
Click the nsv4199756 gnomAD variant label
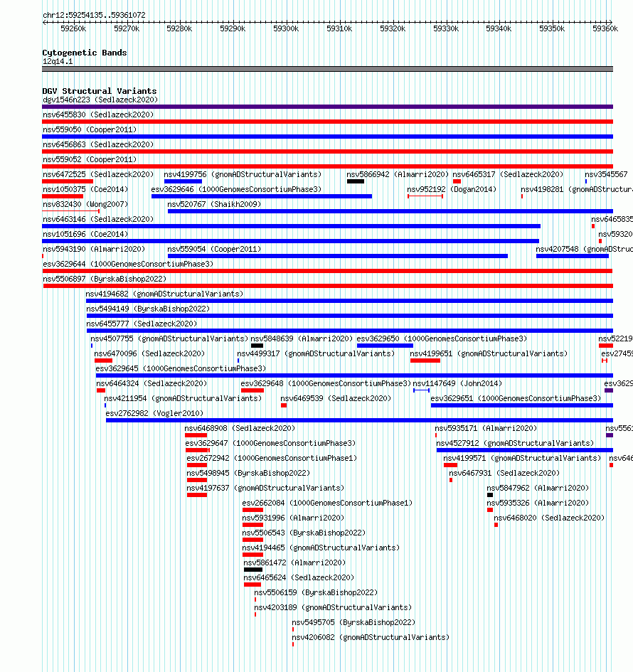click(243, 175)
